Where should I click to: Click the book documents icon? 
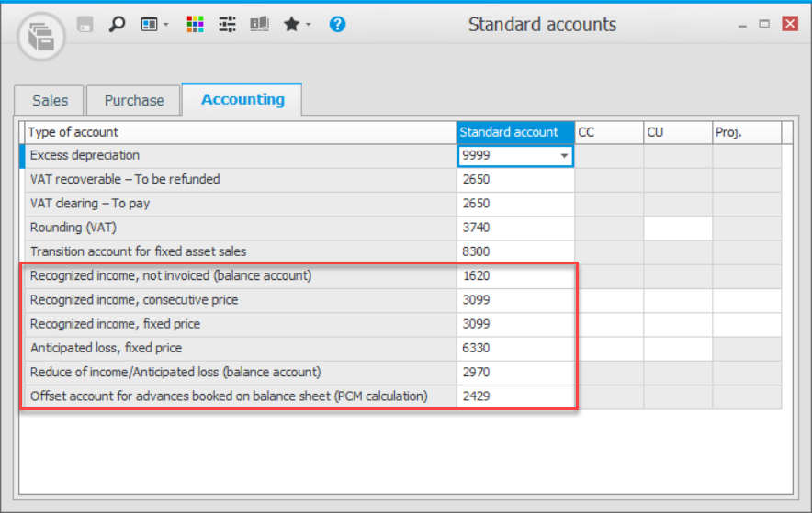(259, 25)
